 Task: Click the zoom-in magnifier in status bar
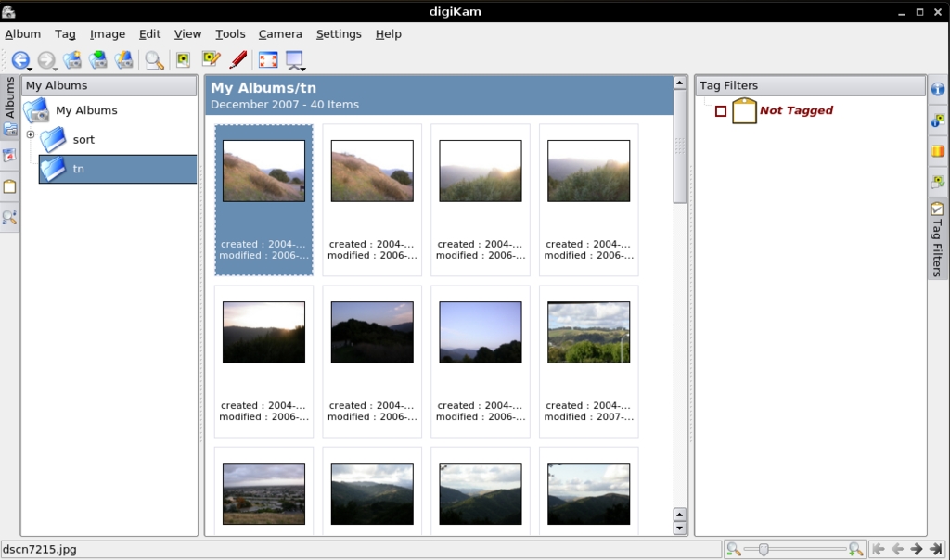click(x=855, y=549)
